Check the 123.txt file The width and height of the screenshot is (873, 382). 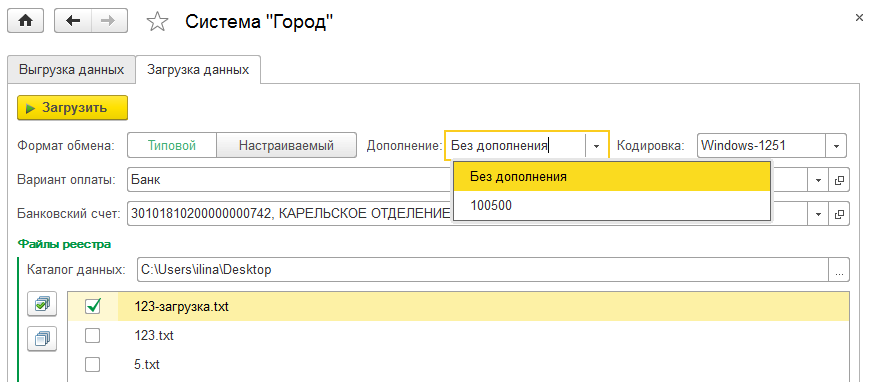click(x=92, y=336)
